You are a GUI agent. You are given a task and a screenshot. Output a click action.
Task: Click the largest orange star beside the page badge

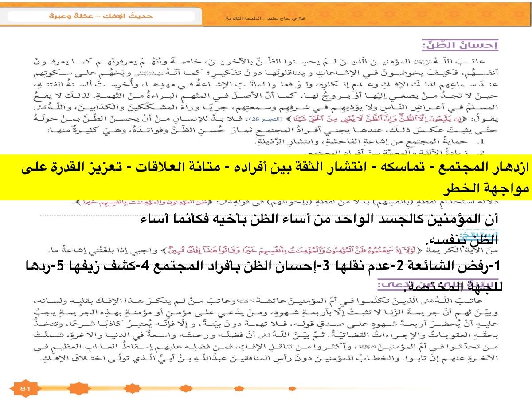[x=78, y=388]
